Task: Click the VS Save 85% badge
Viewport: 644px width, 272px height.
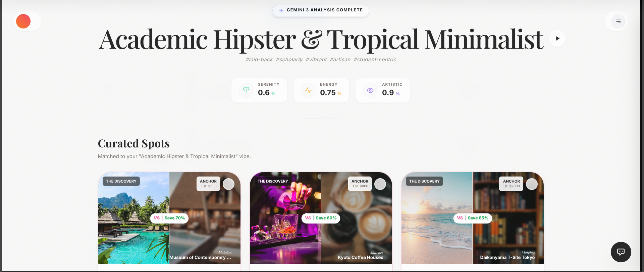Action: tap(473, 218)
